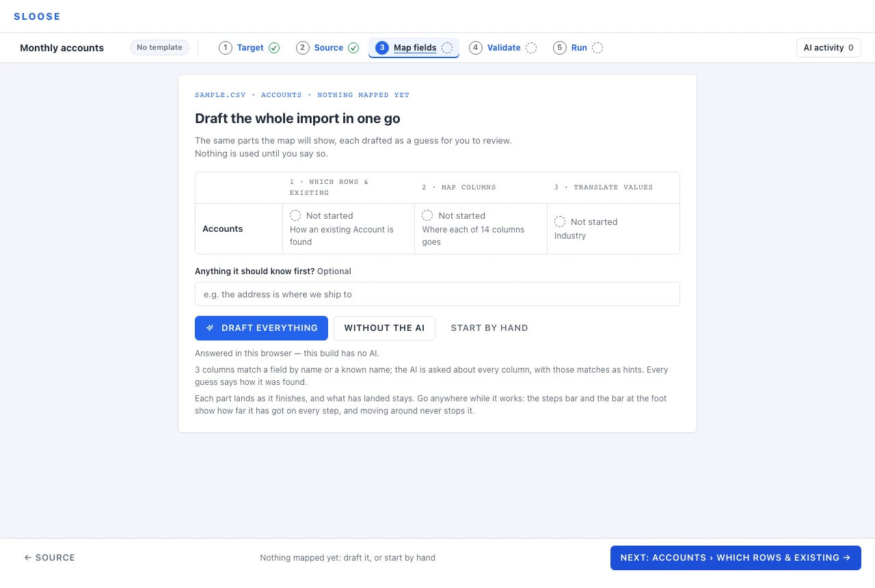Choose Start by Hand
This screenshot has height=588, width=875.
tap(489, 328)
